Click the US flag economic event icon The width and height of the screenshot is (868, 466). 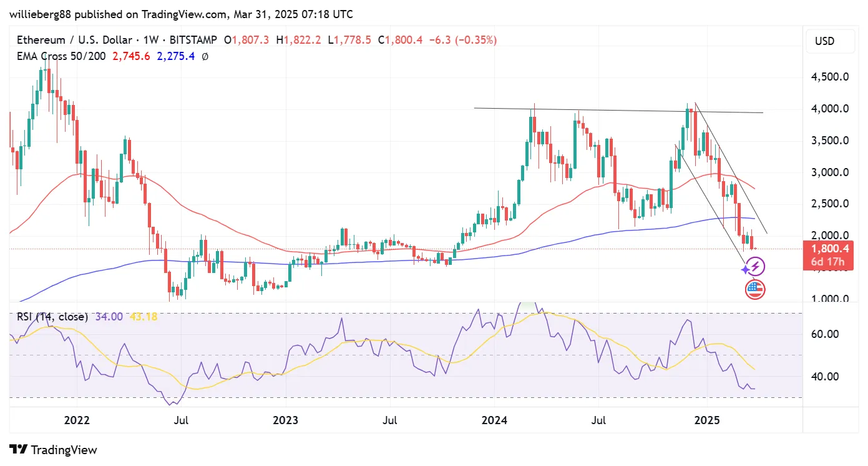pyautogui.click(x=755, y=289)
